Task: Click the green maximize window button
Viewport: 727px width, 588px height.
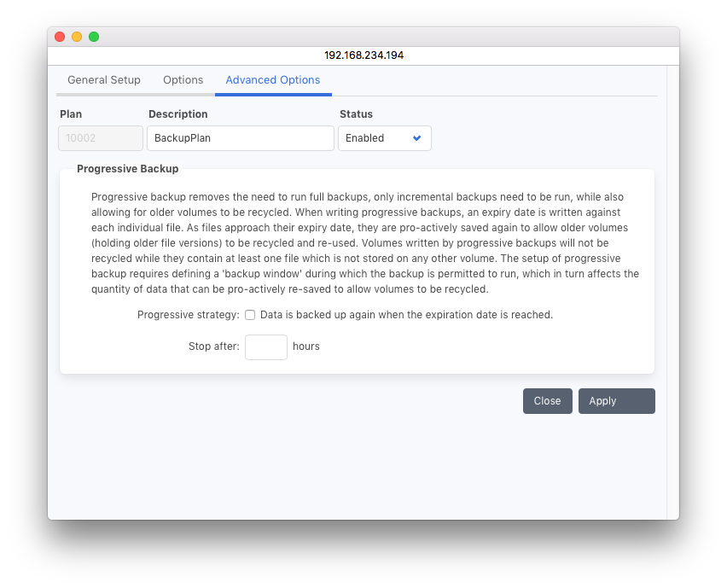Action: (94, 37)
